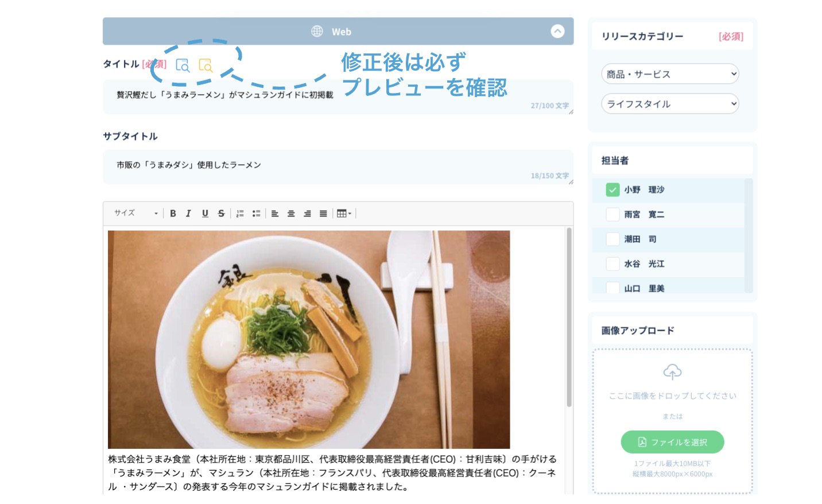Open the 商品・サービス category dropdown
Viewport: 822px width, 504px height.
(x=669, y=74)
